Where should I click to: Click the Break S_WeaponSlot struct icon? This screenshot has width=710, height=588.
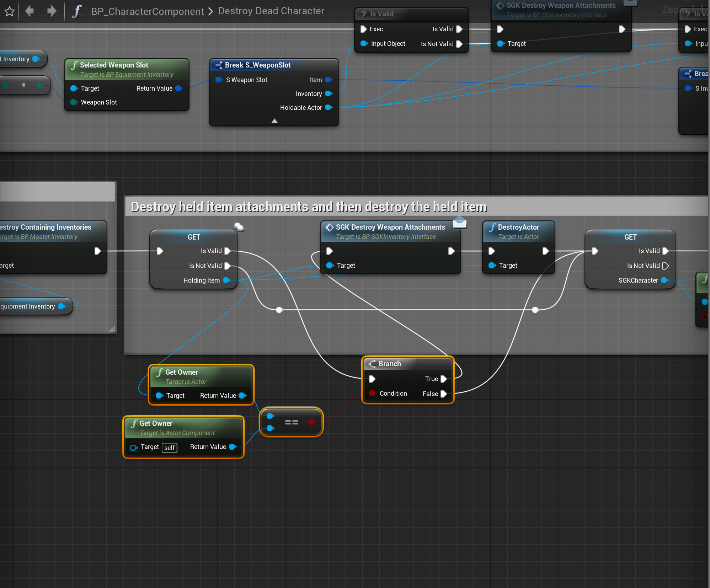[218, 65]
